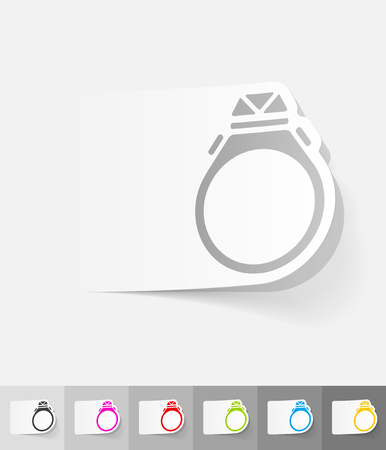Click the gemstone atop the large ring
The height and width of the screenshot is (450, 386).
(260, 104)
